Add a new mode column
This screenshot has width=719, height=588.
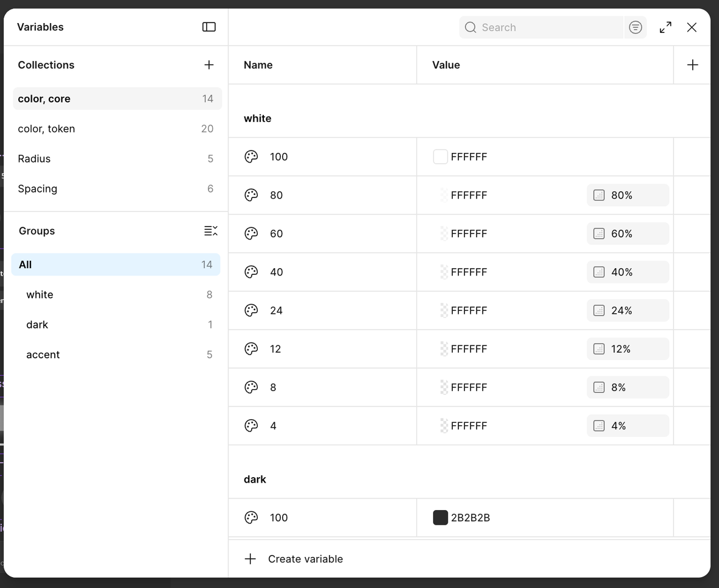[692, 65]
